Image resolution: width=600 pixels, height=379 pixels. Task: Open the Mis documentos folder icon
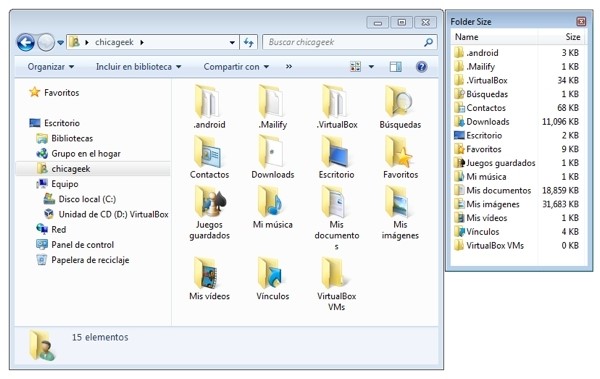click(x=335, y=202)
